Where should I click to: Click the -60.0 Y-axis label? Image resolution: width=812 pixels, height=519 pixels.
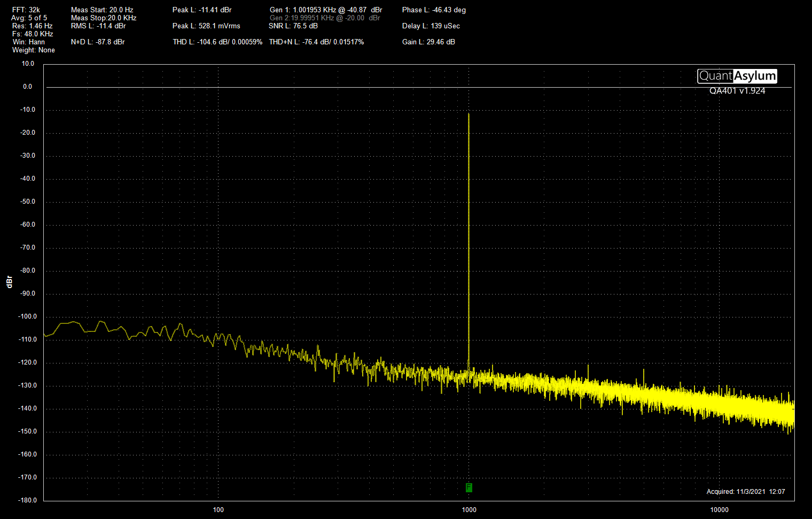tap(28, 224)
